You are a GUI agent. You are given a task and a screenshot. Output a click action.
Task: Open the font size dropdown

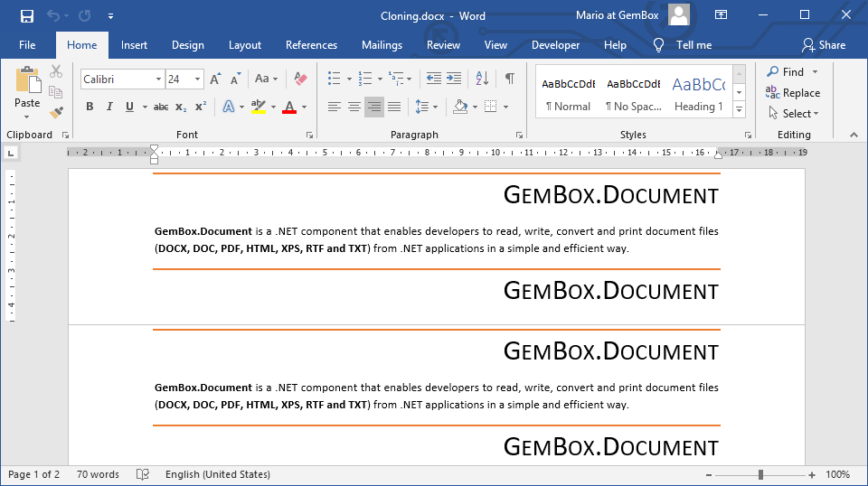(x=197, y=79)
